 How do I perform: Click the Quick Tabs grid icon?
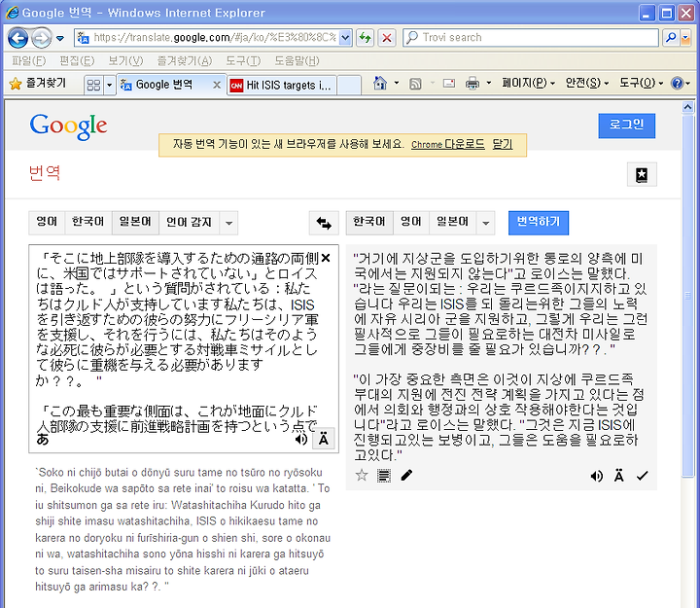pos(93,85)
